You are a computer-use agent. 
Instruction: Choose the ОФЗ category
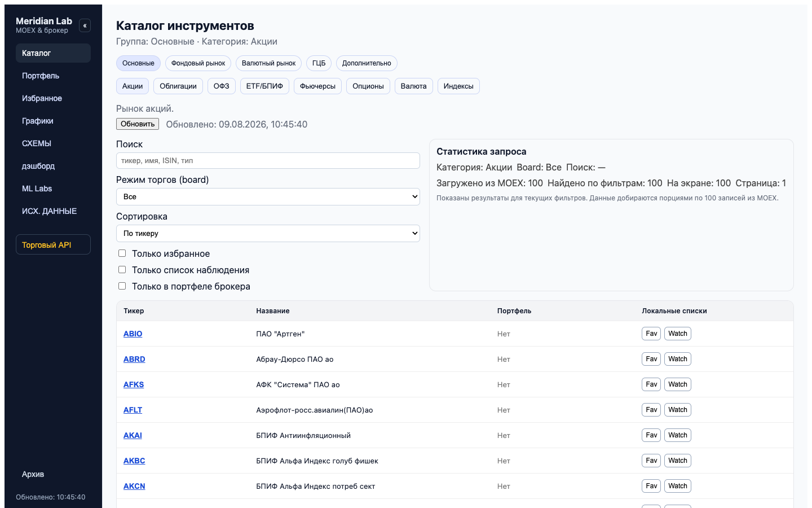click(222, 86)
